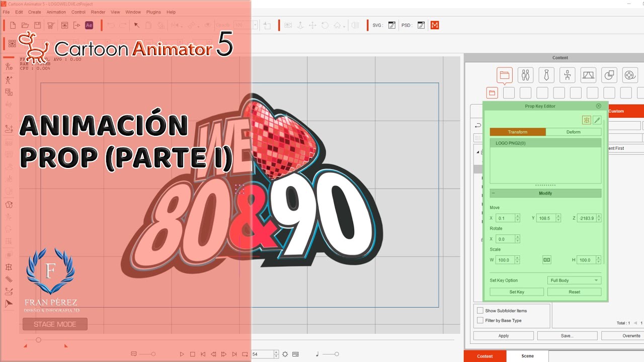The image size is (644, 362).
Task: Open the Project folder category in Content
Action: click(x=505, y=75)
